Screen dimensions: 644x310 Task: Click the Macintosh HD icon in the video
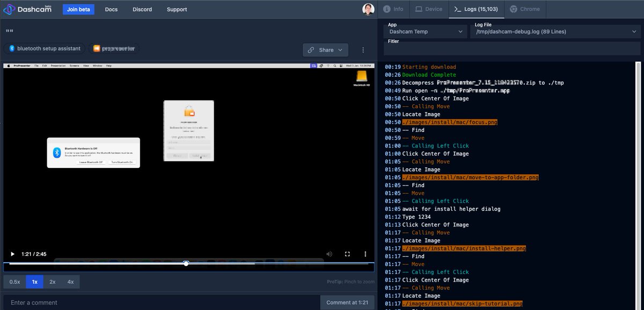point(362,78)
